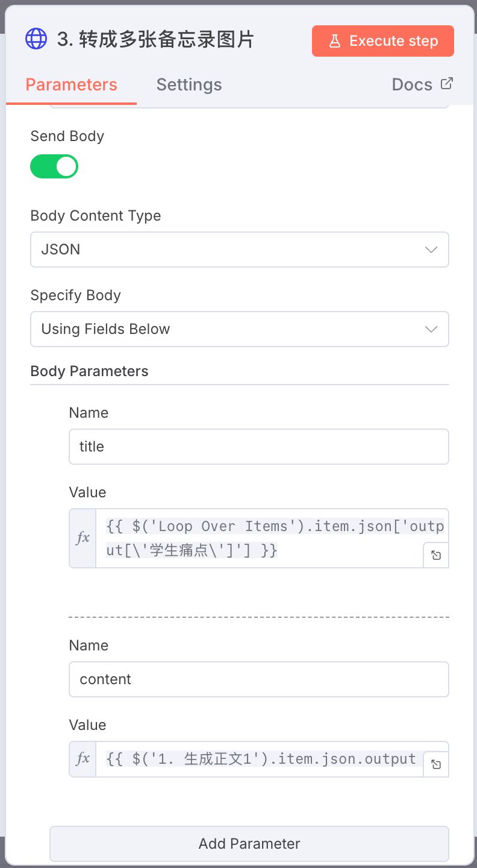Open expression editor icon for title value
Screen dimensions: 477x868
[x=436, y=555]
